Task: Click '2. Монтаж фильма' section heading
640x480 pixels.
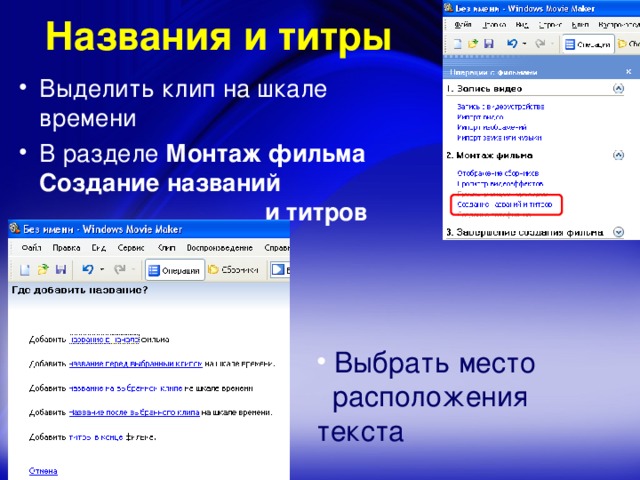Action: 489,155
